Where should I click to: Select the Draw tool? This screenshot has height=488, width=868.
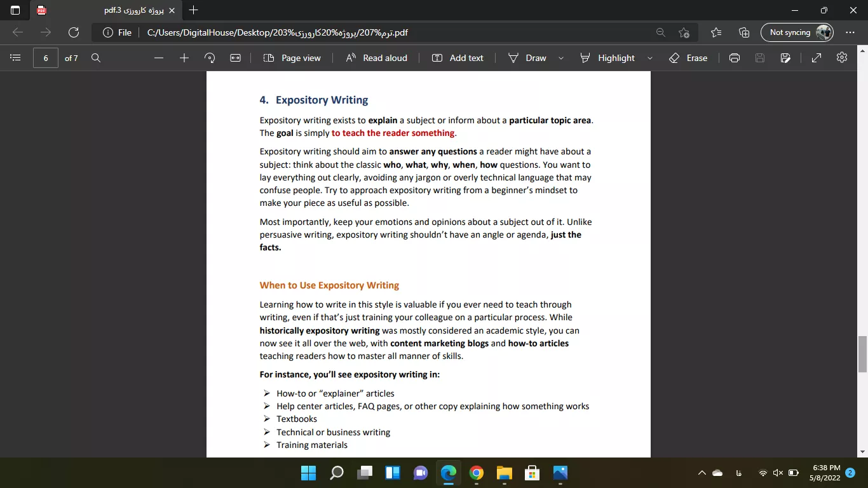click(527, 58)
